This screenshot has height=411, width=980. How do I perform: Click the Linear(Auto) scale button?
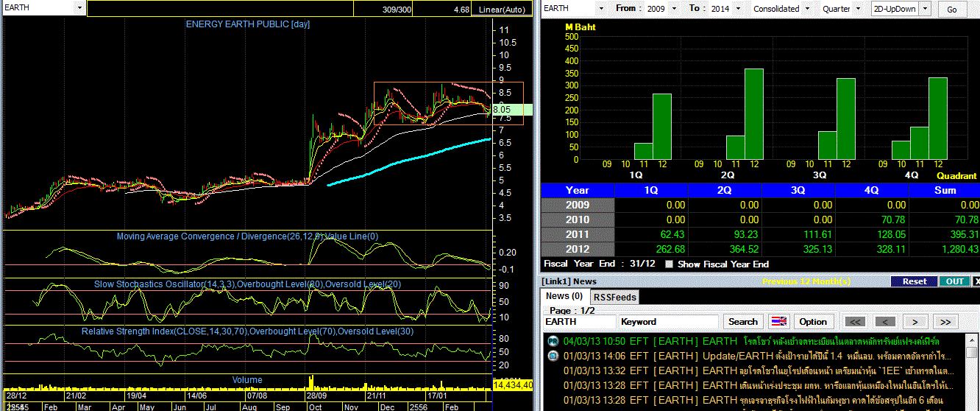(502, 9)
